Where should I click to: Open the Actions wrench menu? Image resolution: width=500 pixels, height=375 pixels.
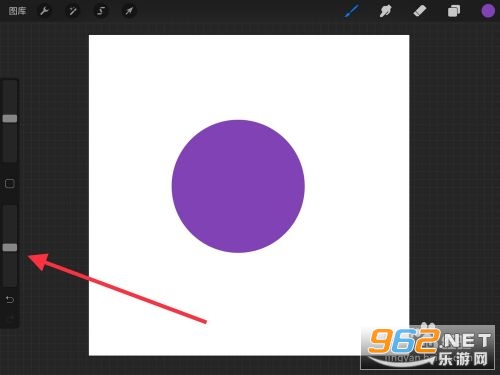pos(45,11)
